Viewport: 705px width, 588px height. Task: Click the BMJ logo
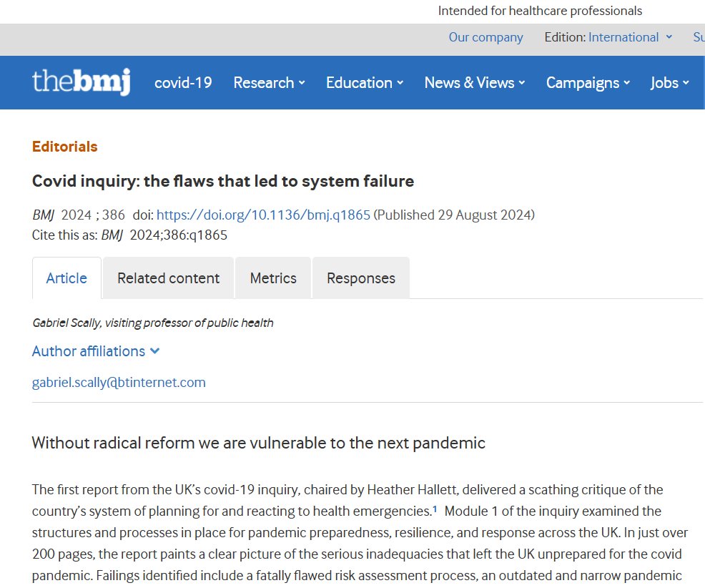[81, 82]
